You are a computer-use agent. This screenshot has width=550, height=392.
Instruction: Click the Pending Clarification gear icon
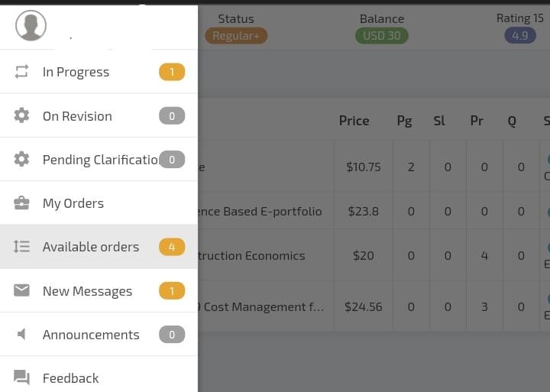pyautogui.click(x=21, y=160)
